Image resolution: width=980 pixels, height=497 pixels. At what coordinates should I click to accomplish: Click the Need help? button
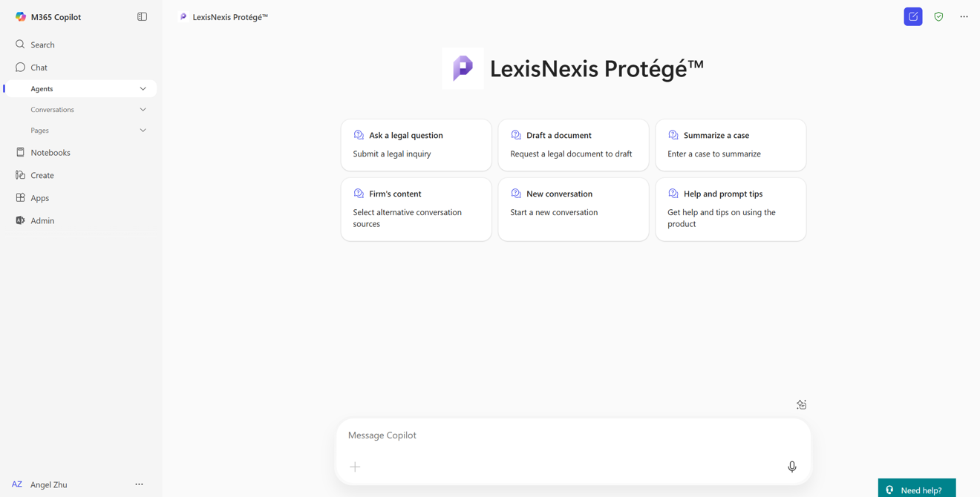917,490
